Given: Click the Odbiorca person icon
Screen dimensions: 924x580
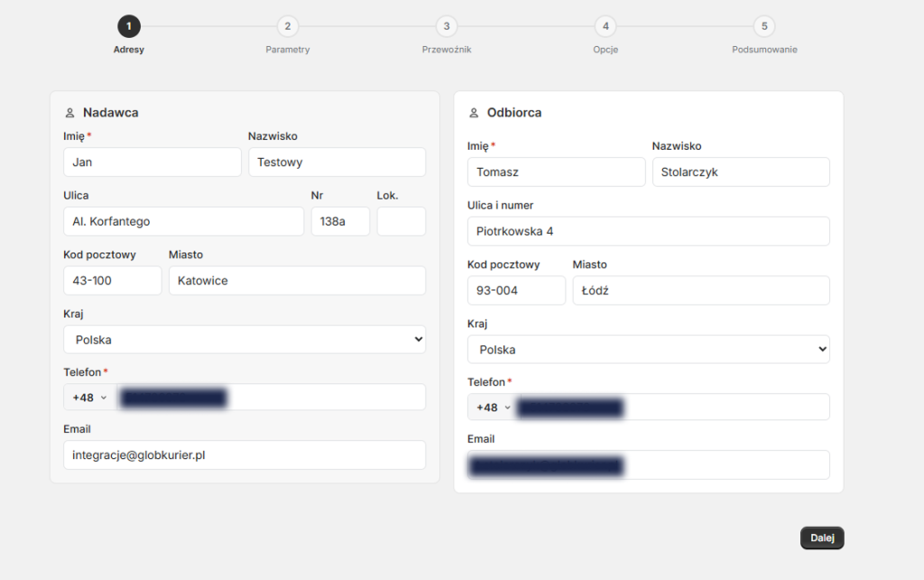Looking at the screenshot, I should click(474, 113).
